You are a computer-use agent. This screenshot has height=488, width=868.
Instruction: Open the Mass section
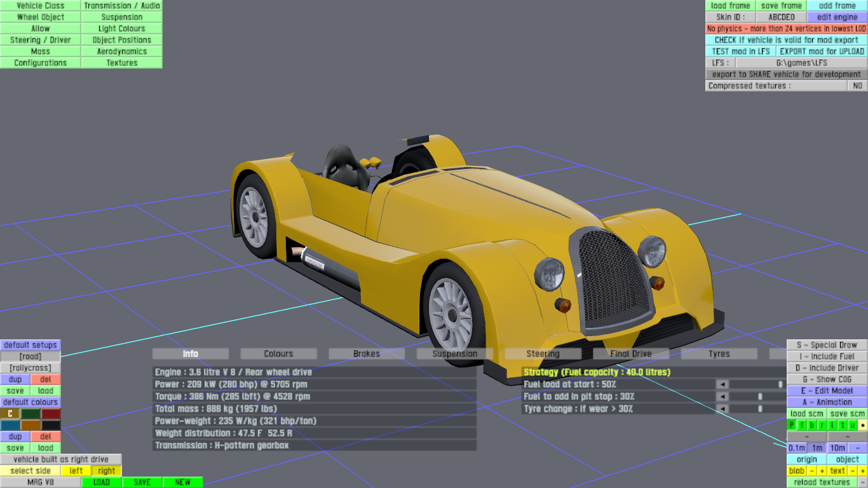coord(41,51)
